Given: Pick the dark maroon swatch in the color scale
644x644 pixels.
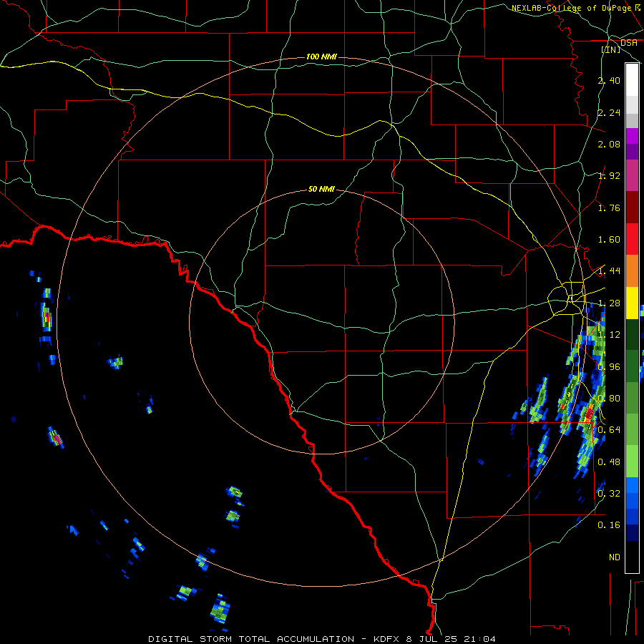Looking at the screenshot, I should coord(632,208).
